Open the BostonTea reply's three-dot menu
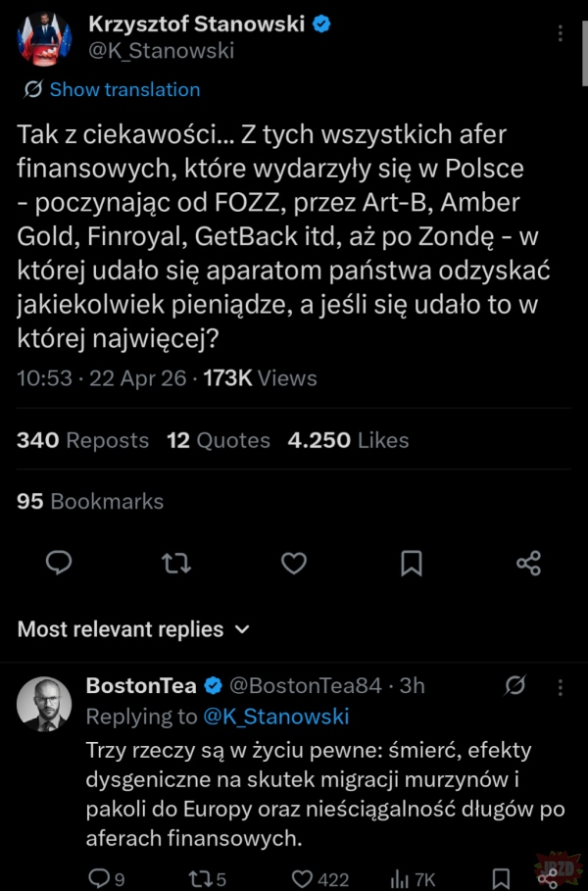 point(561,686)
